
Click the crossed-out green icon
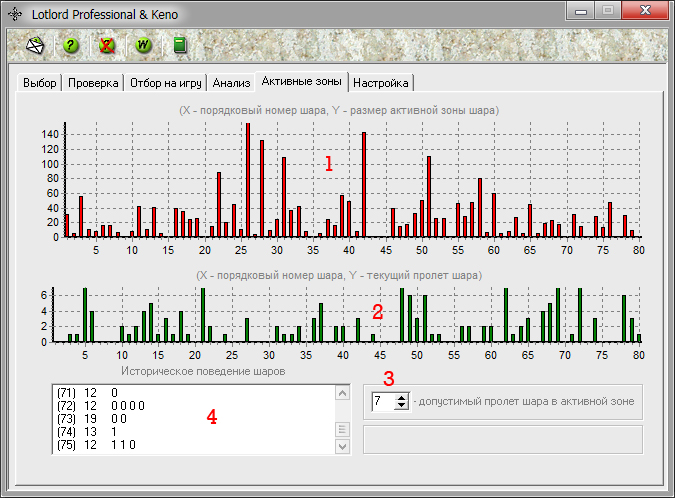pyautogui.click(x=107, y=45)
